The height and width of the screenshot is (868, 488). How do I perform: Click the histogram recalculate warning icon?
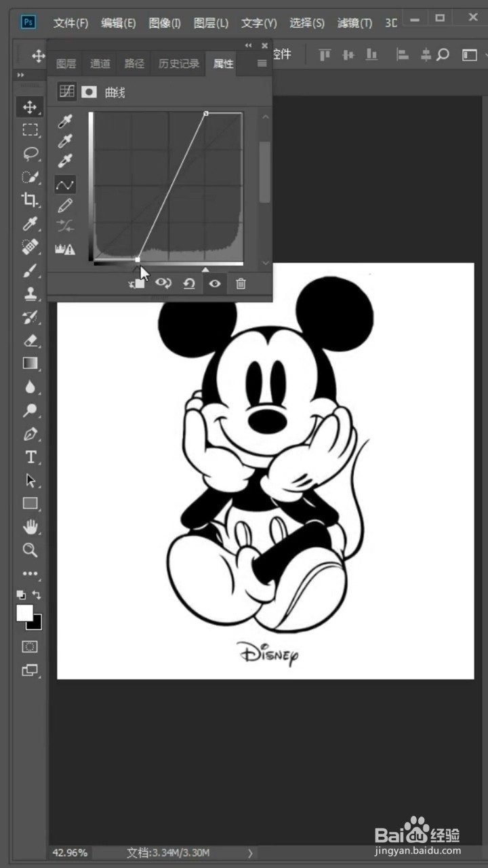(x=66, y=250)
